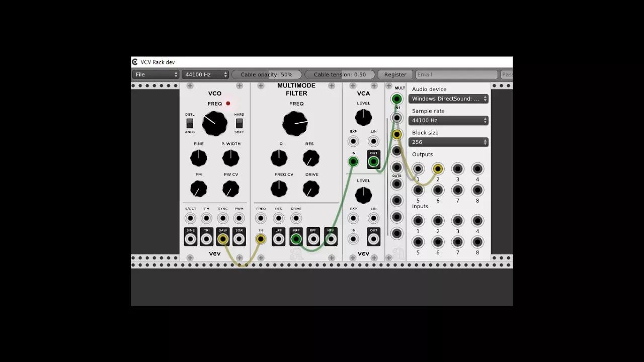Open the Audio device dropdown
The height and width of the screenshot is (362, 644).
[x=448, y=99]
